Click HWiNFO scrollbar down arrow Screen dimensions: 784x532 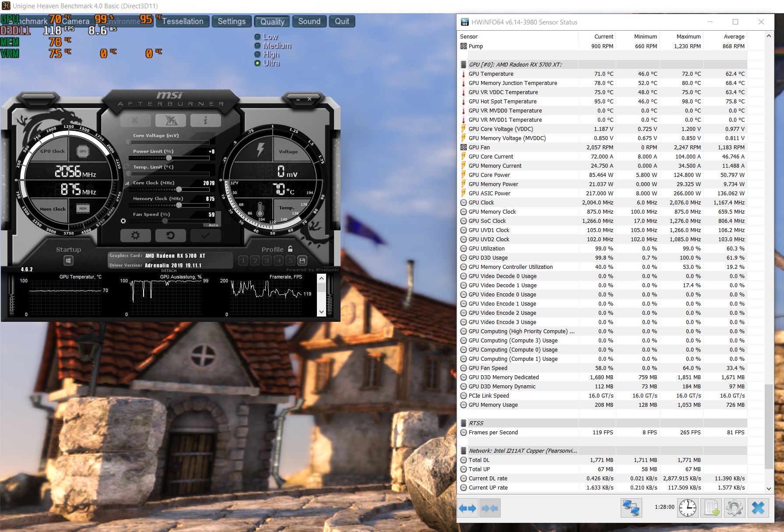click(x=769, y=489)
